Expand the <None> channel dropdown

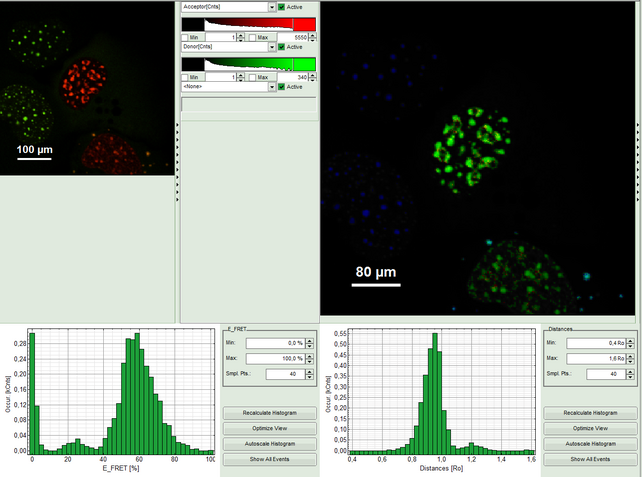pos(272,87)
